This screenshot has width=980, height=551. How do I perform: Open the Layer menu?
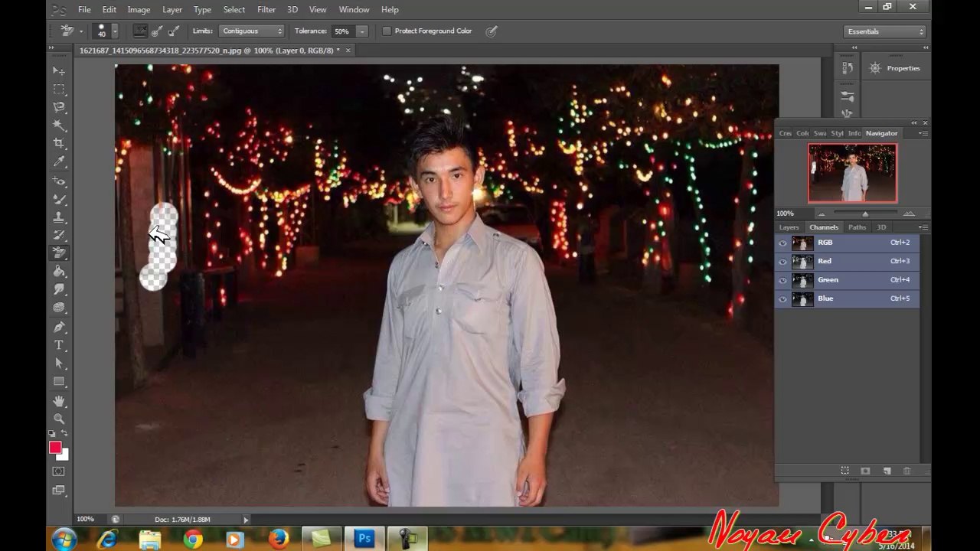click(x=172, y=9)
